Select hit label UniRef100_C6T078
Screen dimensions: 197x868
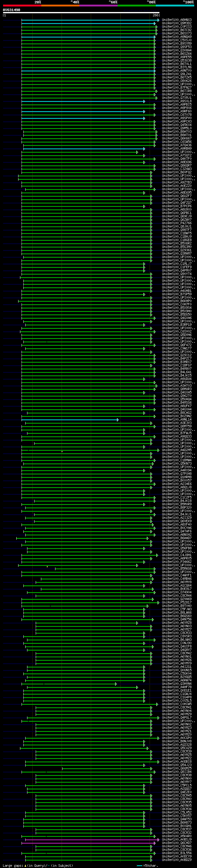click(177, 115)
